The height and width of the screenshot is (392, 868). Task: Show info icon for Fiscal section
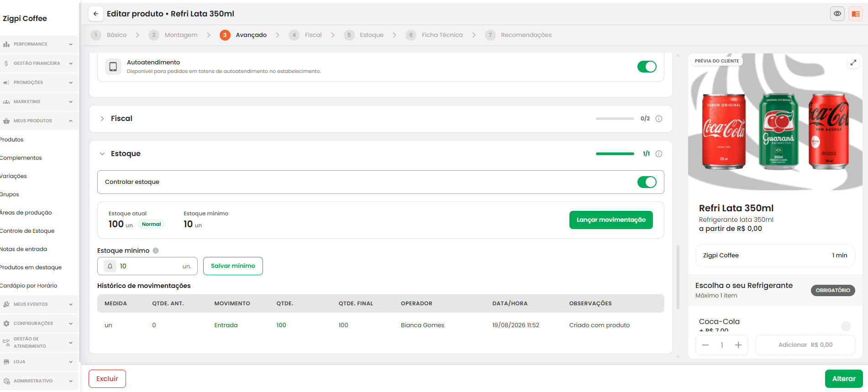coord(659,119)
